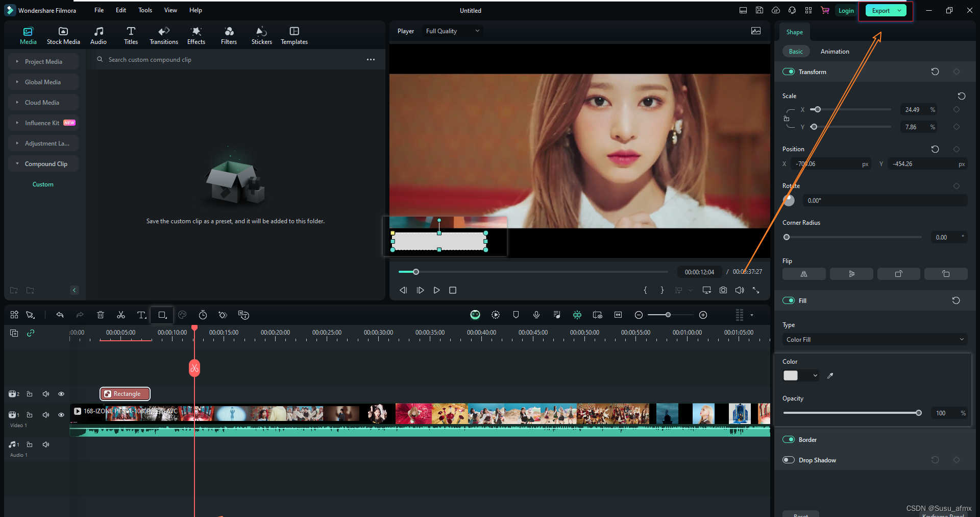980x517 pixels.
Task: Mute the Audio 1 track
Action: [x=46, y=444]
